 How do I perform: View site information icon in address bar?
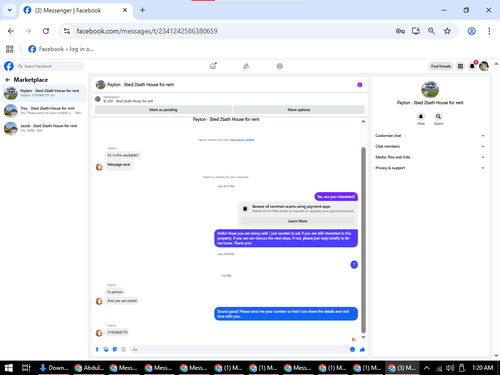[67, 31]
